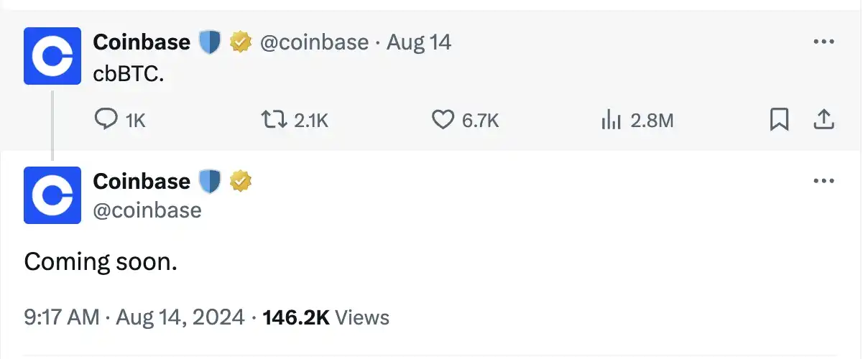Open view analytics showing 2.8M
The width and height of the screenshot is (868, 359).
[x=611, y=121]
